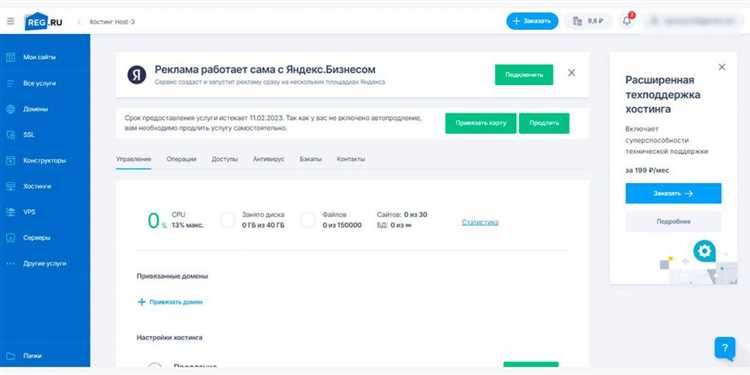This screenshot has width=750, height=375.
Task: Click the Мои сайты sidebar icon
Action: pyautogui.click(x=11, y=57)
